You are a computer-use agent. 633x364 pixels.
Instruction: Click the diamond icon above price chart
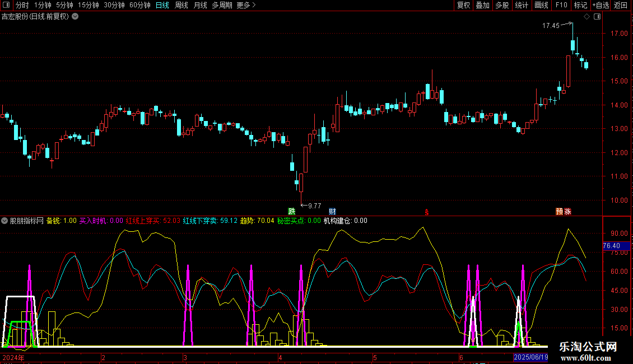587,17
